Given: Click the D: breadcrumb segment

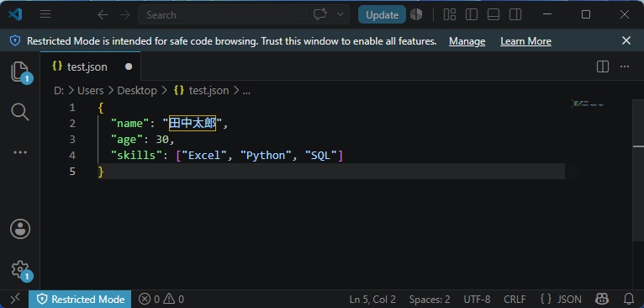Looking at the screenshot, I should click(x=59, y=91).
